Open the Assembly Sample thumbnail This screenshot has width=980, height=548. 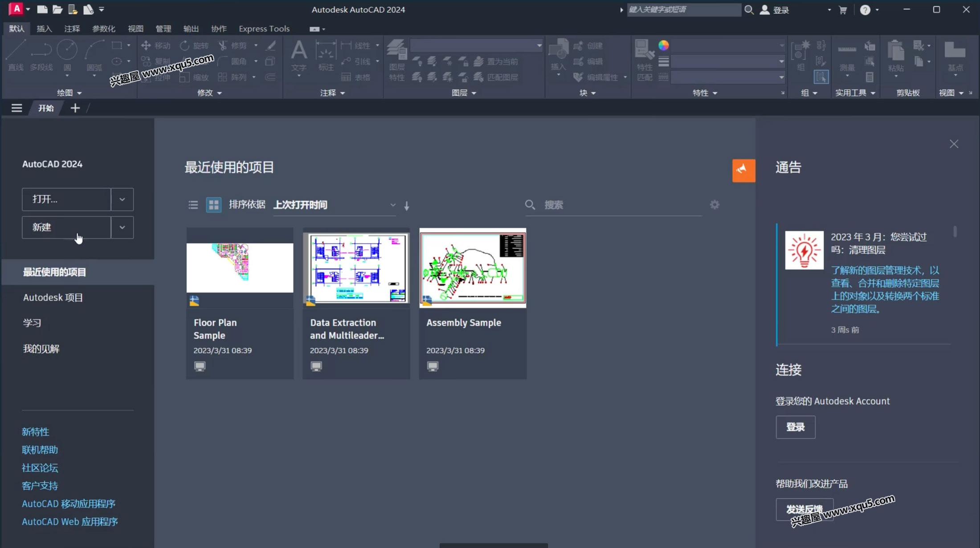[x=473, y=268]
